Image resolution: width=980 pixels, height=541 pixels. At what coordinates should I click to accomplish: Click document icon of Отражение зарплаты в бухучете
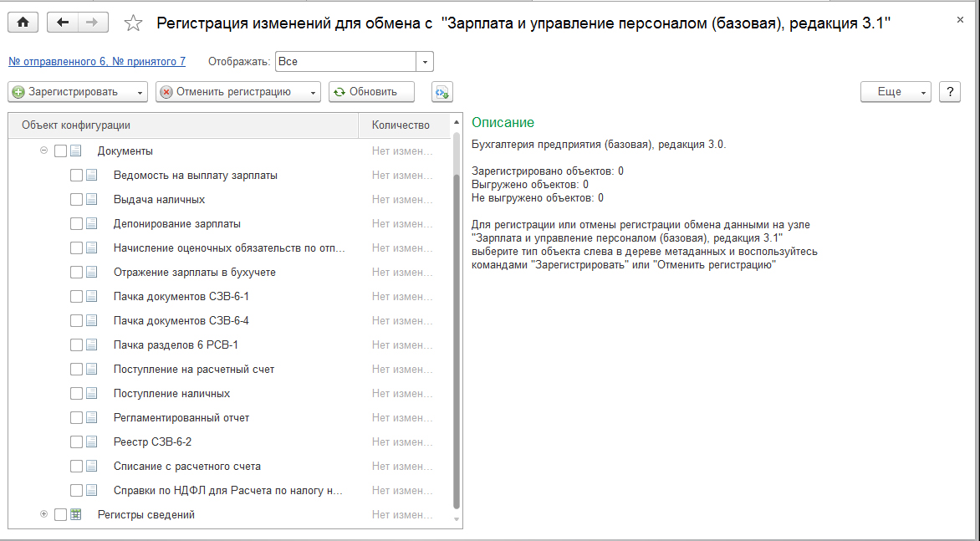(92, 273)
